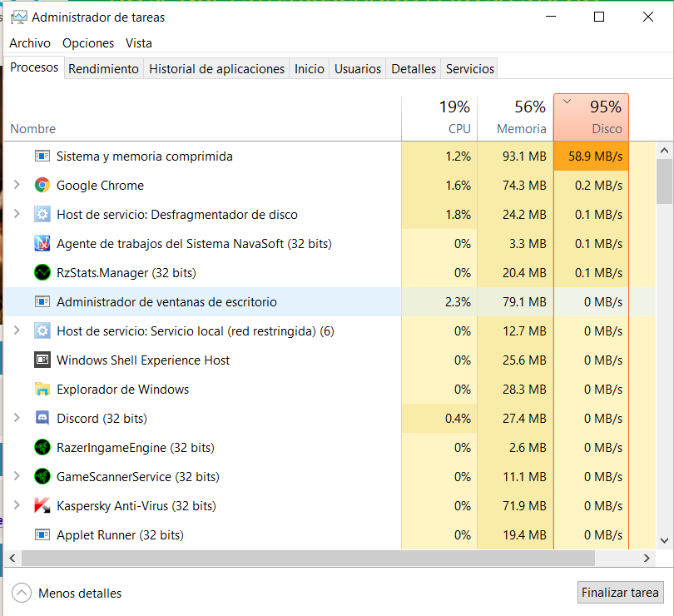Screen dimensions: 674x616
Task: Expand Host de servicio: Servicio local group
Action: click(x=17, y=330)
